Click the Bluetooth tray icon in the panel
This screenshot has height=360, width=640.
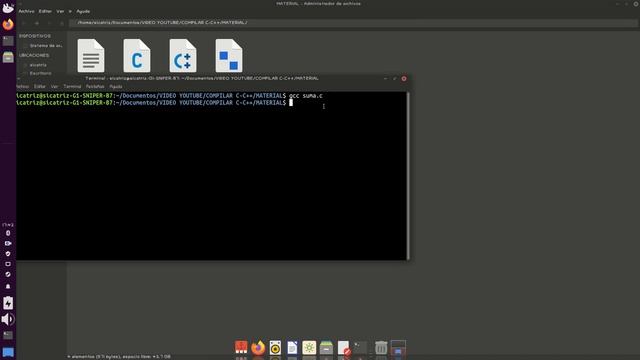pyautogui.click(x=8, y=233)
